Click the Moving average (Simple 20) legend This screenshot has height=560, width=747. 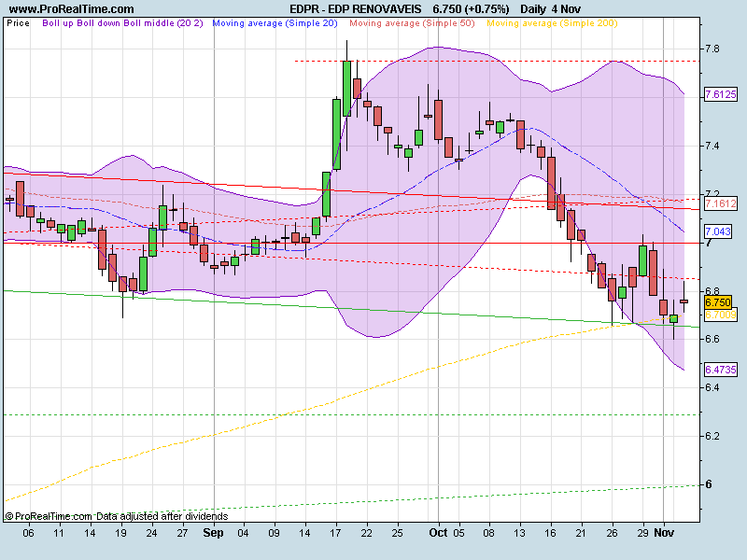coord(275,23)
